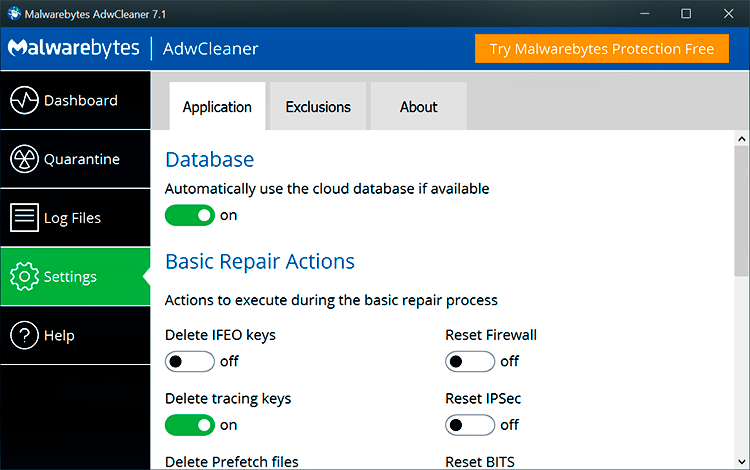Maximize the AdwCleaner window

(x=686, y=13)
